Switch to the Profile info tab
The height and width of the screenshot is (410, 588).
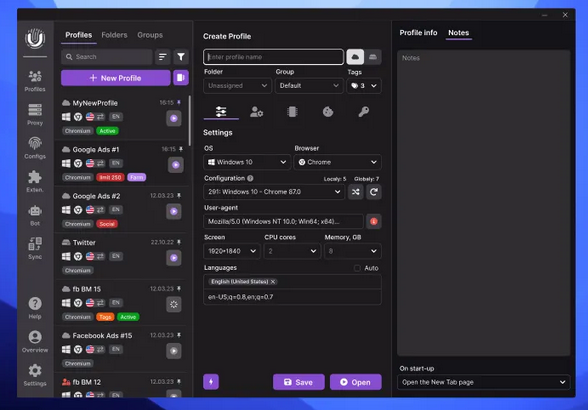tap(418, 33)
